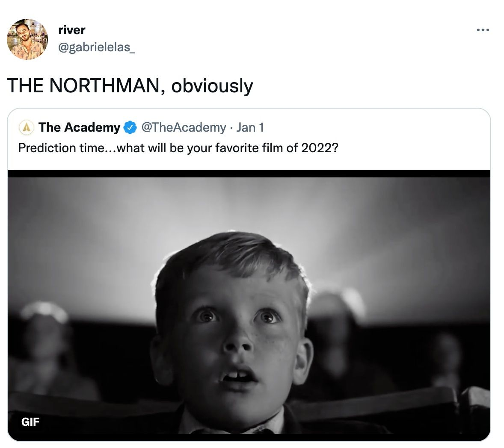Open the three-dot more options menu

pyautogui.click(x=483, y=30)
